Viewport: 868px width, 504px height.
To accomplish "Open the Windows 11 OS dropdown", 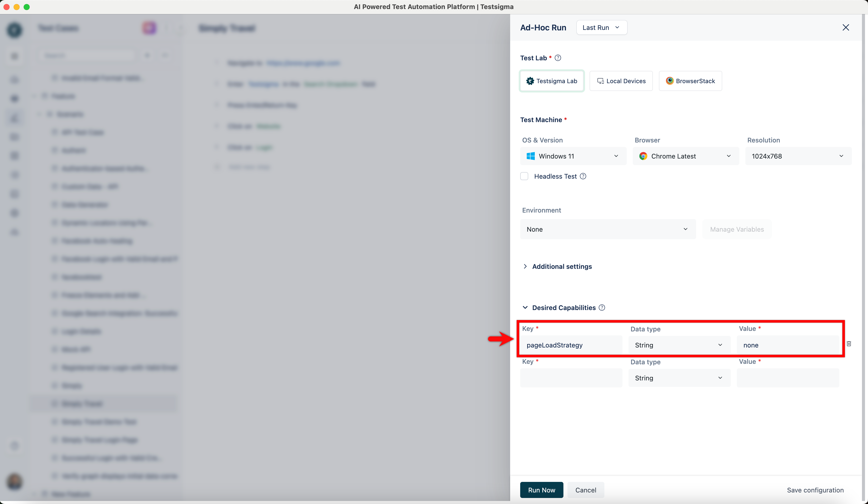I will 573,156.
